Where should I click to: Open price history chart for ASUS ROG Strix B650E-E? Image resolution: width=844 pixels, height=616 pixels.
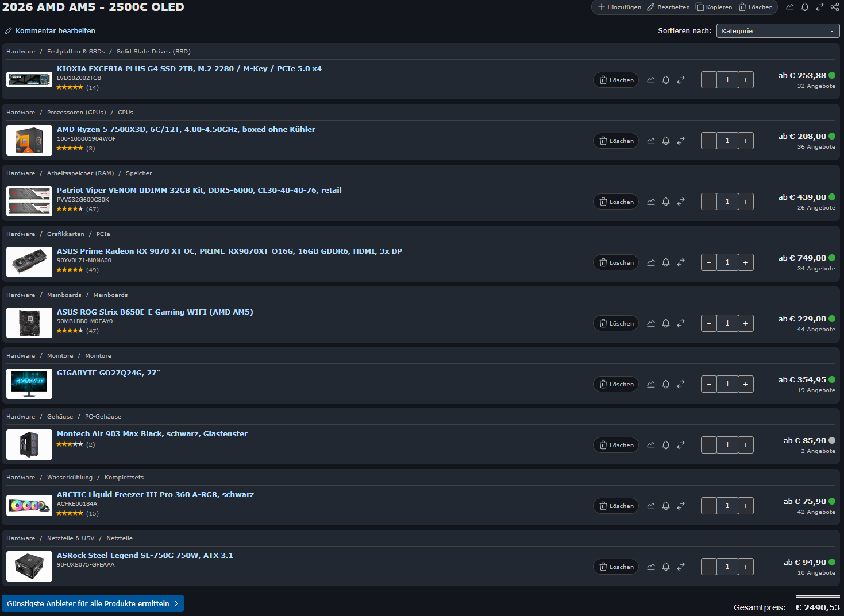[x=651, y=323]
